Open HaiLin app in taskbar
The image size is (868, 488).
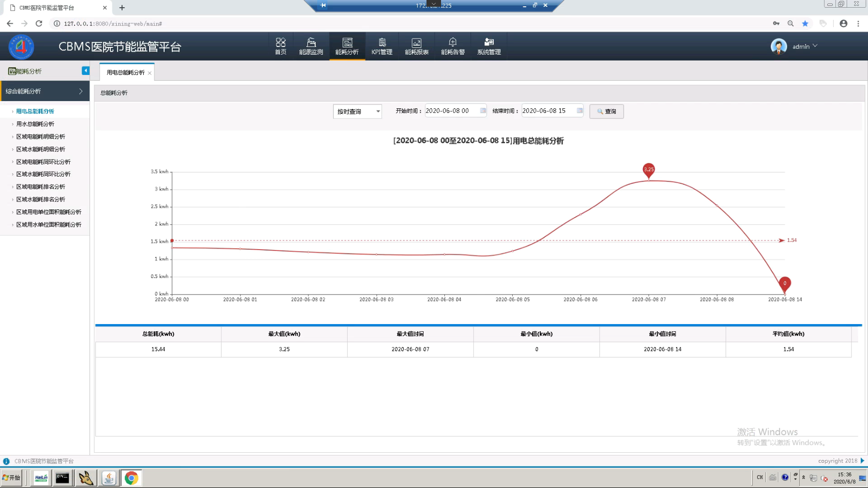click(x=41, y=478)
